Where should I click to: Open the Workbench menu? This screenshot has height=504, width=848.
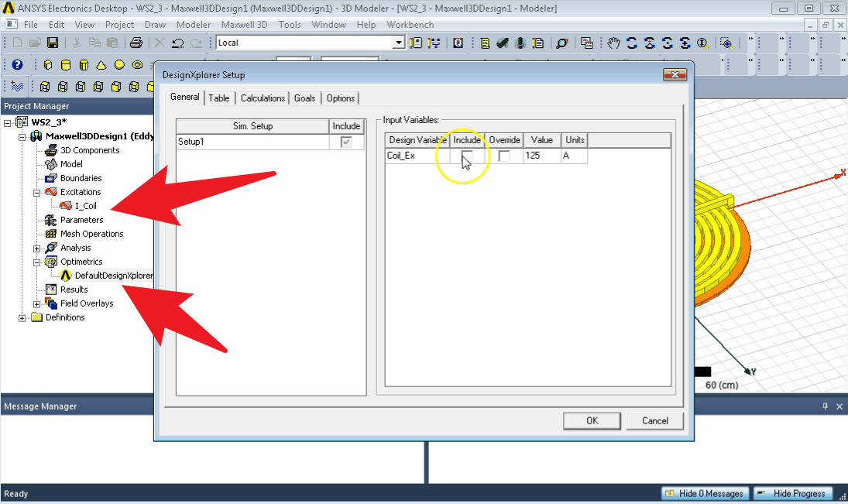410,25
